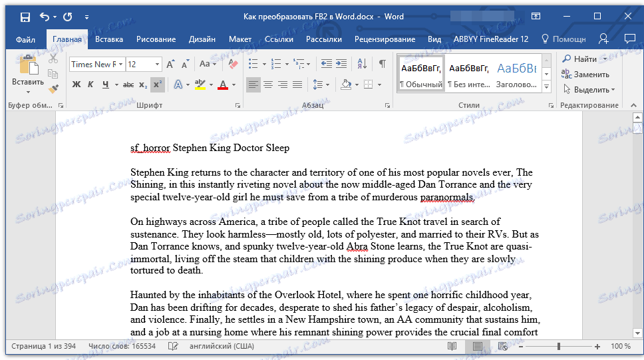The image size is (644, 360).
Task: Click the Заменить button
Action: tap(585, 75)
